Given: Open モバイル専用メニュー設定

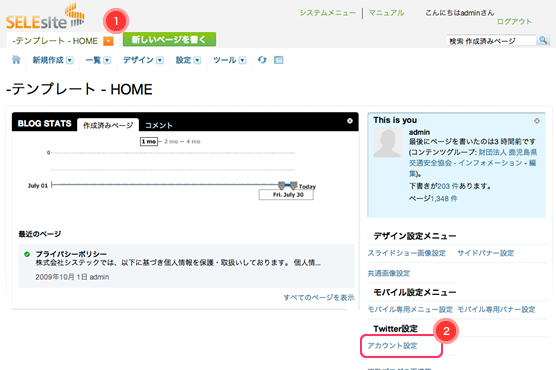Looking at the screenshot, I should 410,310.
